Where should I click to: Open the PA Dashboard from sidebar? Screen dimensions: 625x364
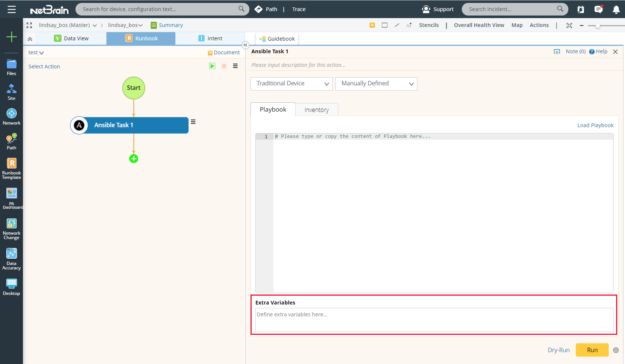click(11, 198)
